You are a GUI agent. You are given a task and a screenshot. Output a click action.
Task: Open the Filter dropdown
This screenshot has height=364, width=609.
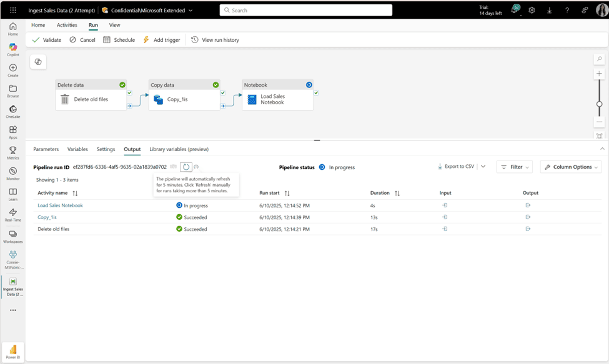click(514, 167)
